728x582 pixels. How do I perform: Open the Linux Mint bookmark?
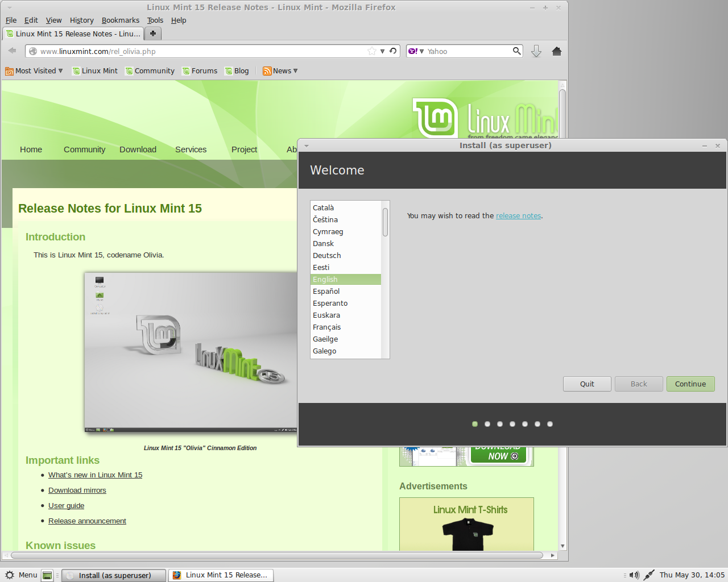pyautogui.click(x=95, y=71)
